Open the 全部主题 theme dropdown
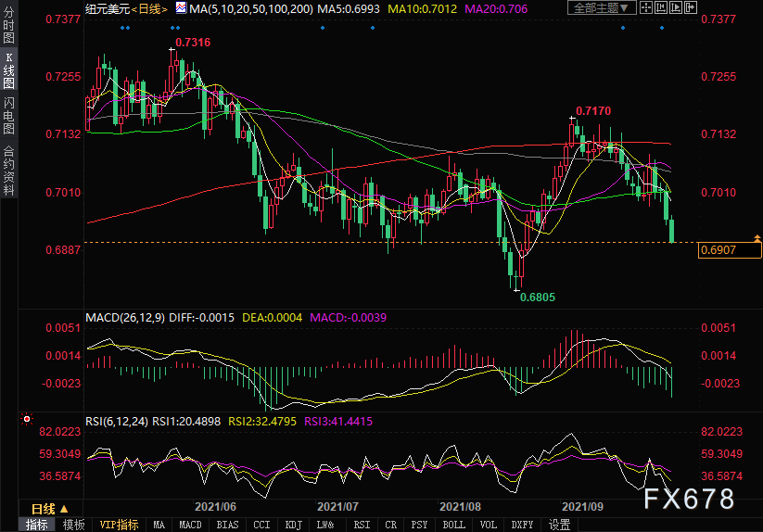The height and width of the screenshot is (532, 763). [x=602, y=7]
